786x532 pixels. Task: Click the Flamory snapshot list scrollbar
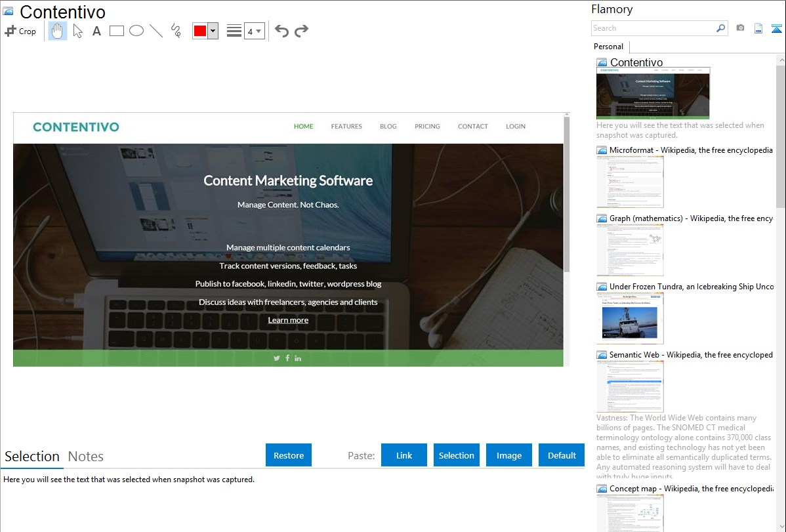(x=781, y=135)
